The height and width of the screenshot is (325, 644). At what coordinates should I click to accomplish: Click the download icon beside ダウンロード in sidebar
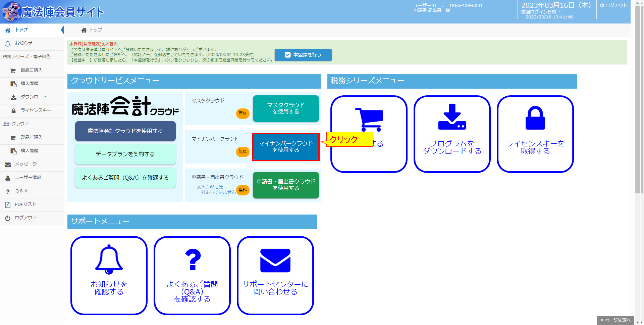[x=13, y=97]
